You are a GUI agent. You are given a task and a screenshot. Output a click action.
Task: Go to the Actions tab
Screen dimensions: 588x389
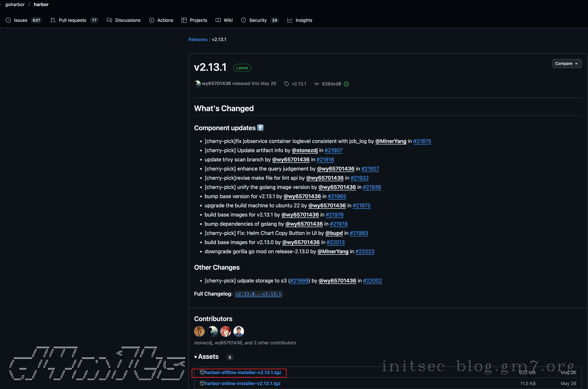[165, 20]
